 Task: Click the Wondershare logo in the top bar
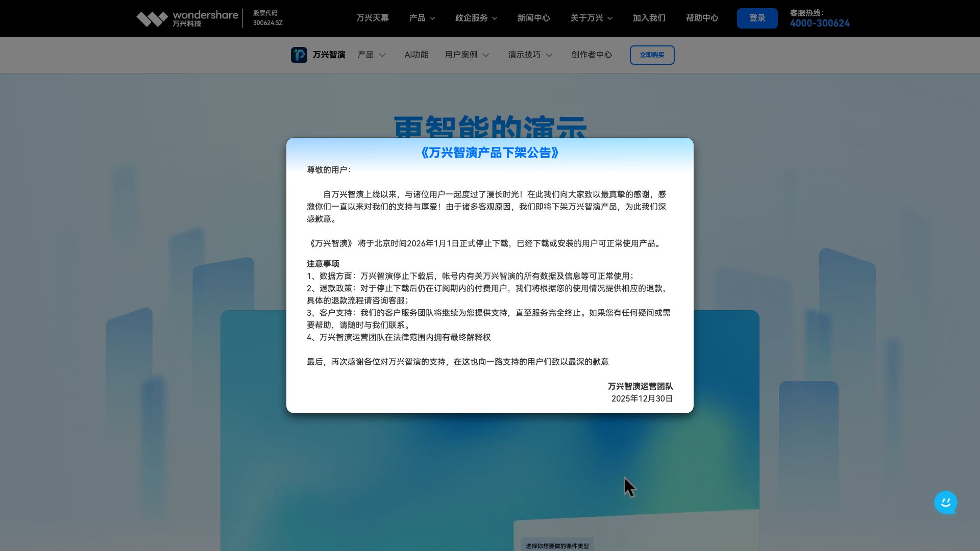coord(188,18)
